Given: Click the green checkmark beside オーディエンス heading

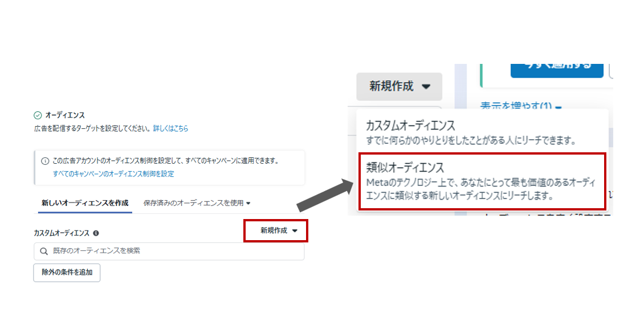Looking at the screenshot, I should [38, 115].
